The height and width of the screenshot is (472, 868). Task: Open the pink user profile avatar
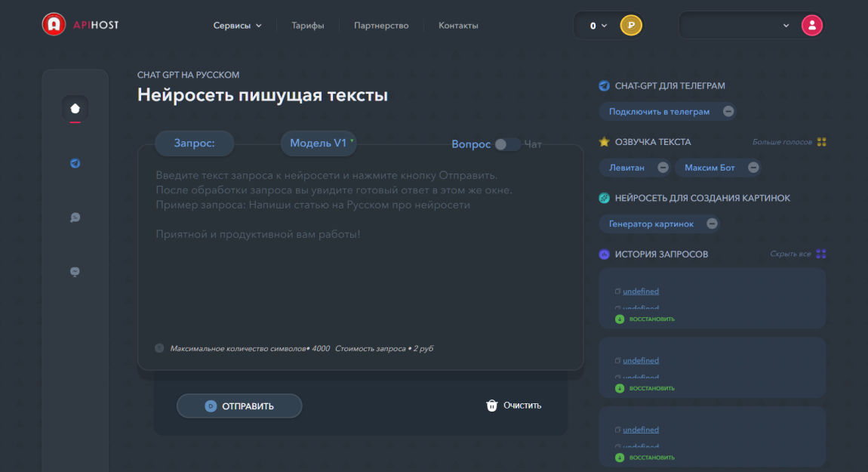click(812, 25)
